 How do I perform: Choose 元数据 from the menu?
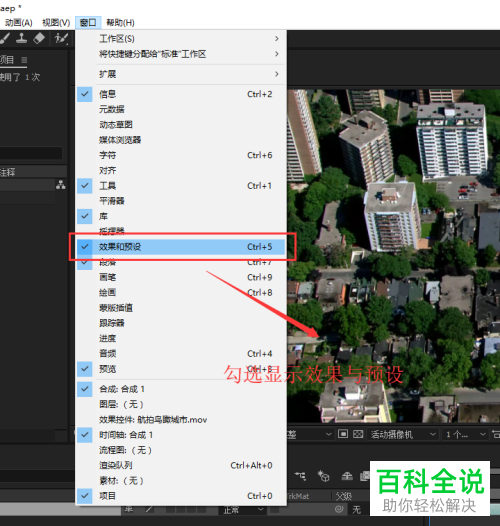(181, 109)
